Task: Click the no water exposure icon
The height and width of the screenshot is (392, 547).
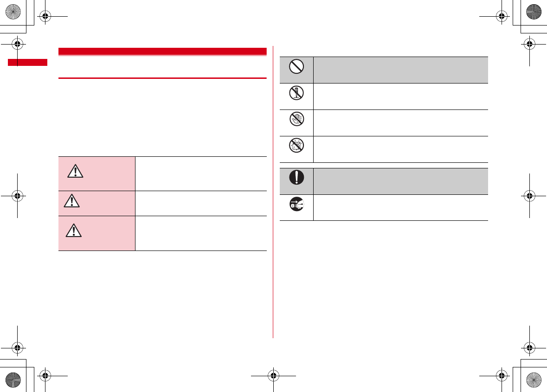Action: click(296, 147)
